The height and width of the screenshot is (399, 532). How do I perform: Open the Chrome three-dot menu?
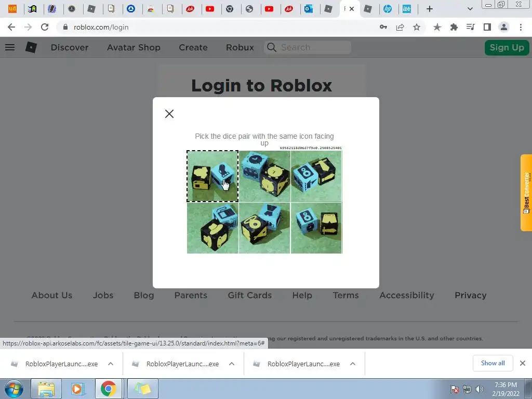tap(521, 27)
